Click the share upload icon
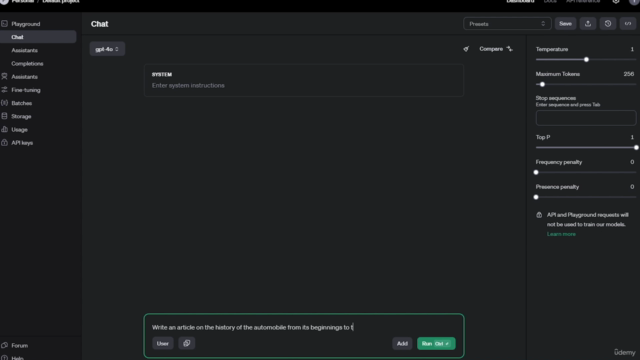 (588, 24)
